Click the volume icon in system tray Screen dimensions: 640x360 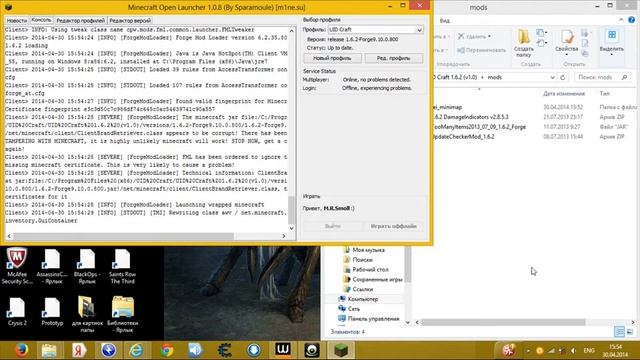point(573,351)
